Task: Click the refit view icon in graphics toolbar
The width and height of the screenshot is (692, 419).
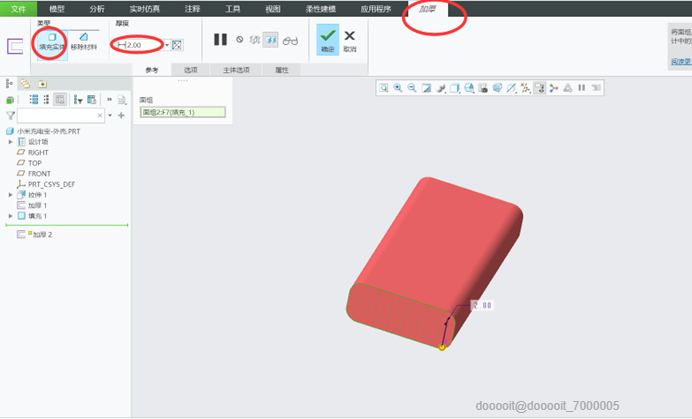Action: point(384,88)
